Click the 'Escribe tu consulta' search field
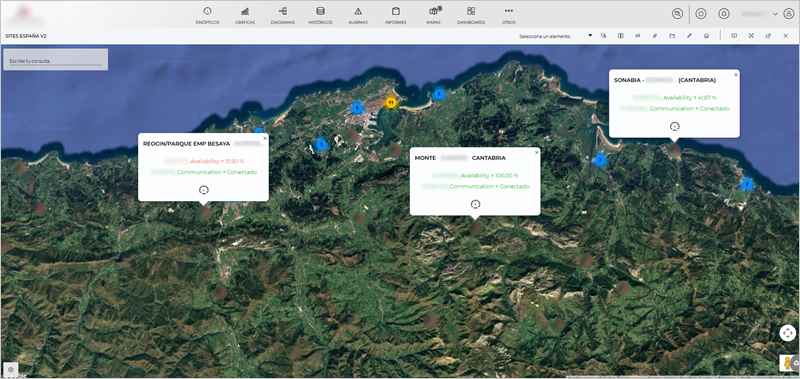Viewport: 800px width, 379px height. click(x=56, y=60)
